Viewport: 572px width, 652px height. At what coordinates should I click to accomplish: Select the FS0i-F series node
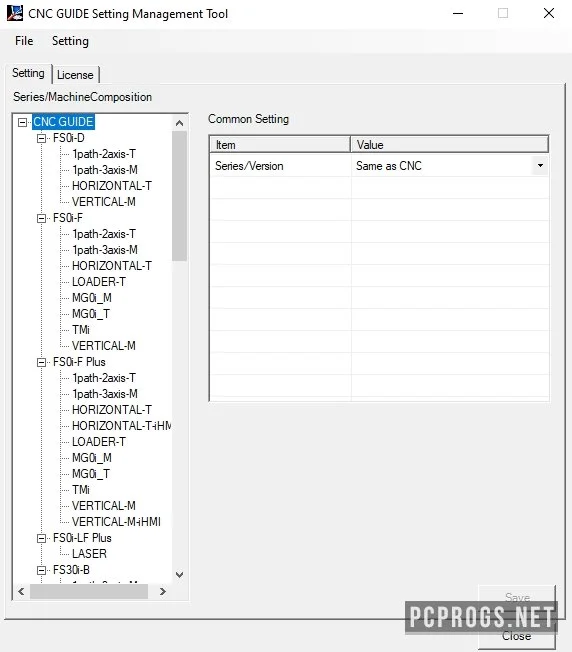coord(68,218)
